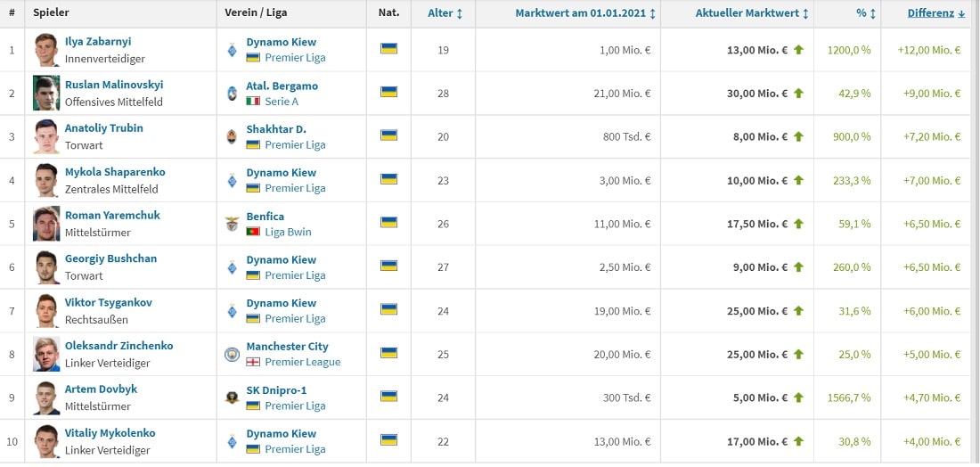980x467 pixels.
Task: Open Manchester City club link
Action: 287,347
